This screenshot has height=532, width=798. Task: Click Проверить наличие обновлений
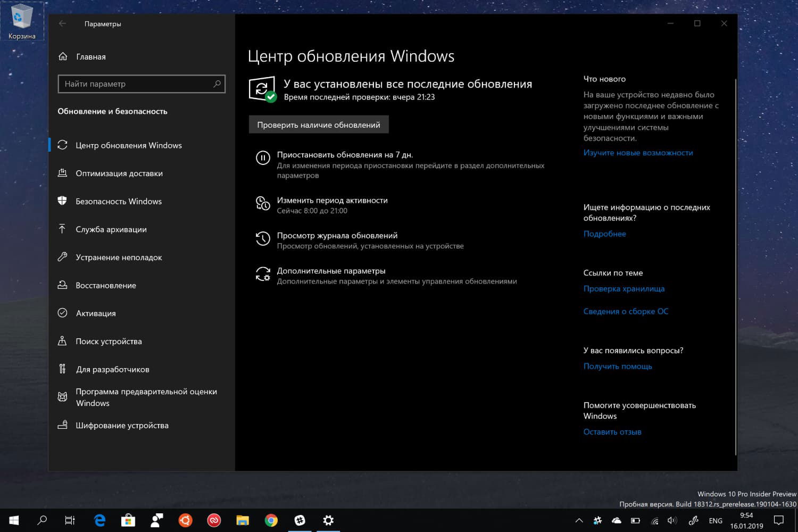(318, 124)
